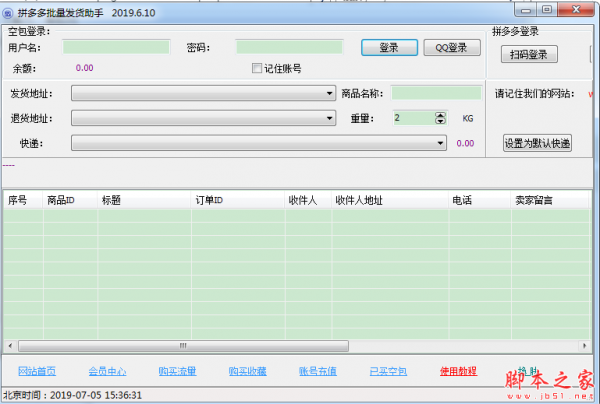The image size is (600, 404).
Task: Click the 收件人地址 column header
Action: pyautogui.click(x=390, y=200)
